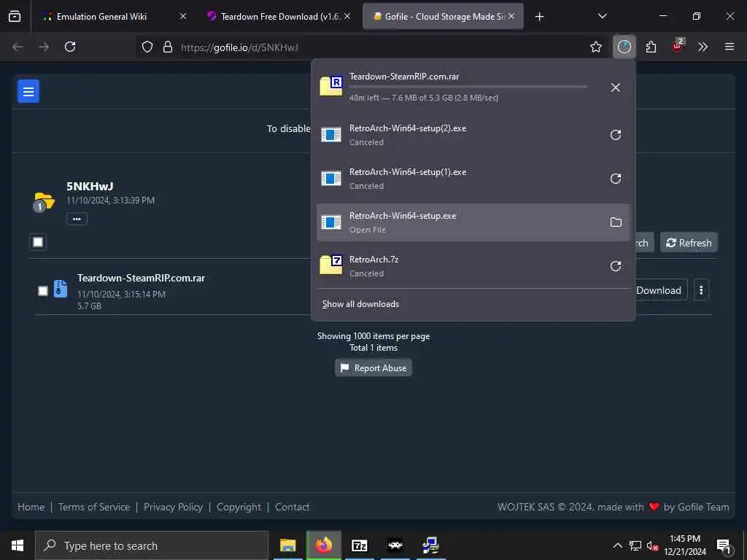This screenshot has height=560, width=747.
Task: Retry RetroArch-Win64-setup(2).exe download
Action: (x=616, y=135)
